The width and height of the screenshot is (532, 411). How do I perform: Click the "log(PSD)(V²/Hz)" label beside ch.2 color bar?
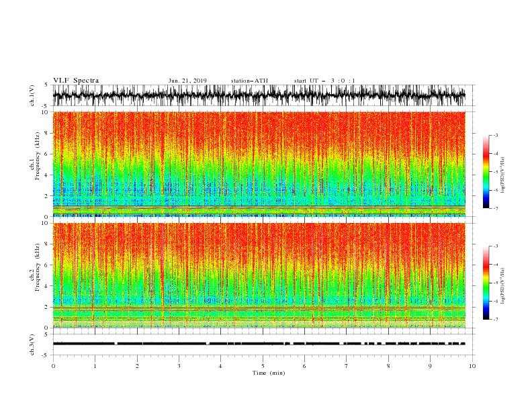click(x=502, y=286)
